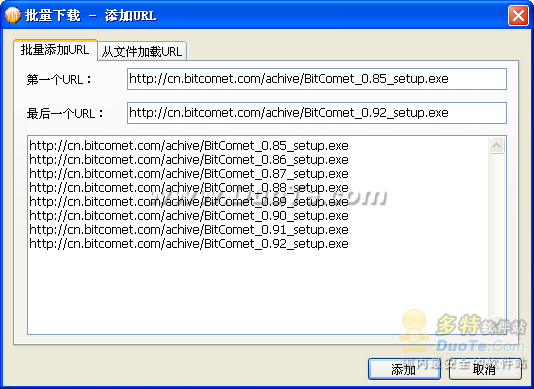Click the 最后一个URL label
The image size is (534, 389).
coord(65,113)
